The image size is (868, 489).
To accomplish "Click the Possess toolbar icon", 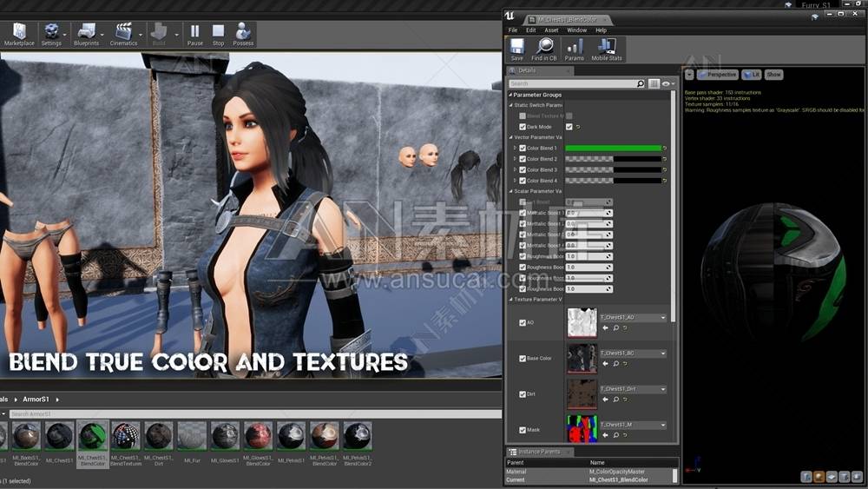I will [x=243, y=34].
